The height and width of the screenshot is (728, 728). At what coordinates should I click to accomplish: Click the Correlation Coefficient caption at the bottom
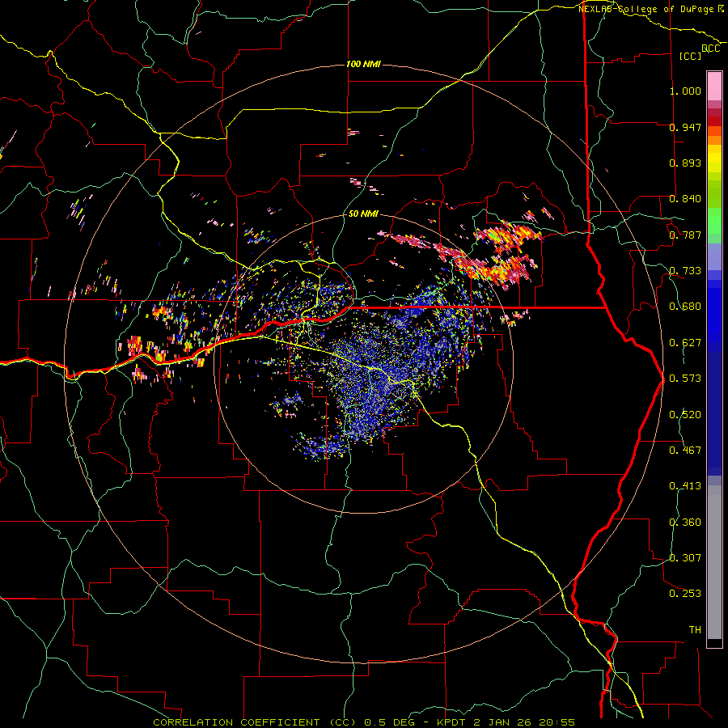click(364, 722)
